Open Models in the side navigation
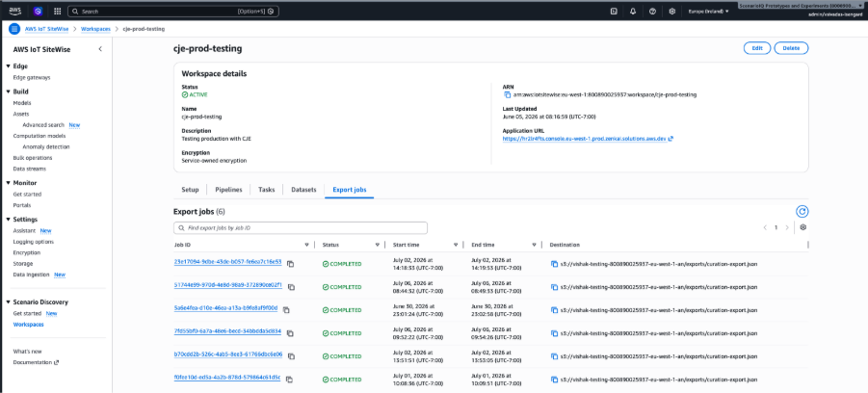 coord(22,103)
